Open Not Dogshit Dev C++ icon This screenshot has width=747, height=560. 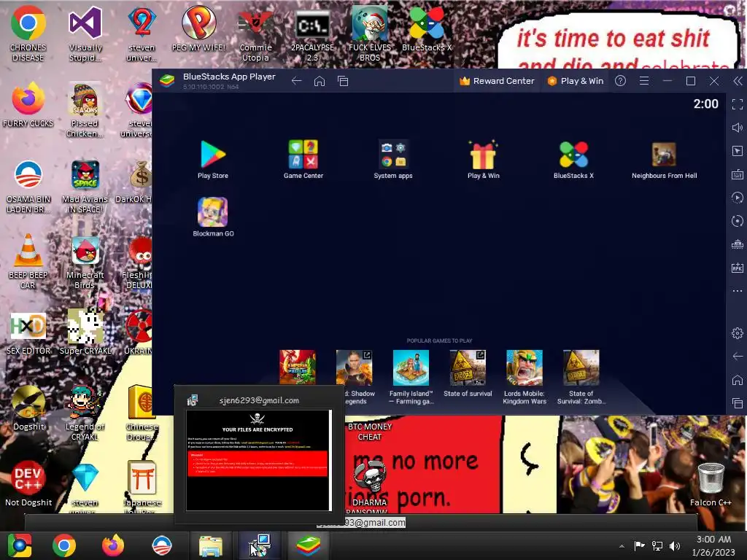pyautogui.click(x=28, y=484)
